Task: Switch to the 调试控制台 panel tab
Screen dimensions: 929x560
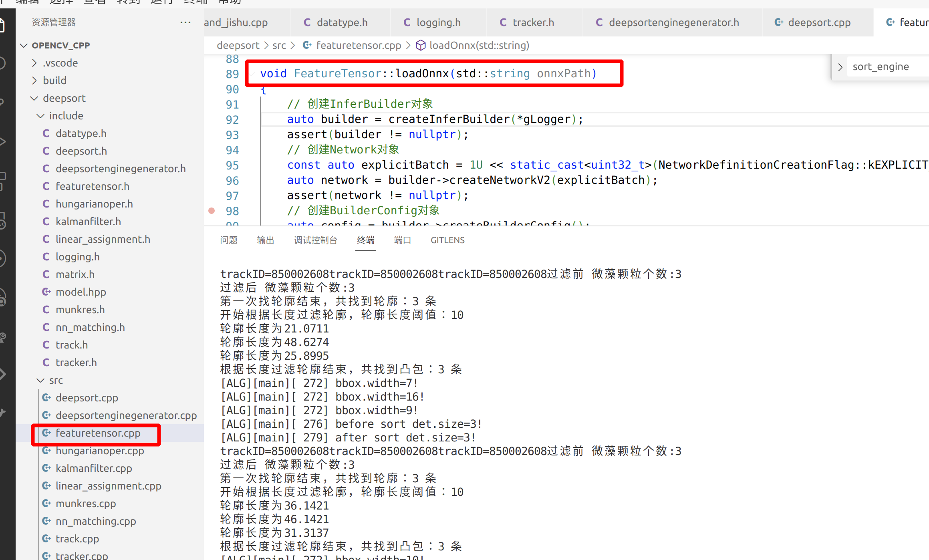Action: pyautogui.click(x=315, y=240)
